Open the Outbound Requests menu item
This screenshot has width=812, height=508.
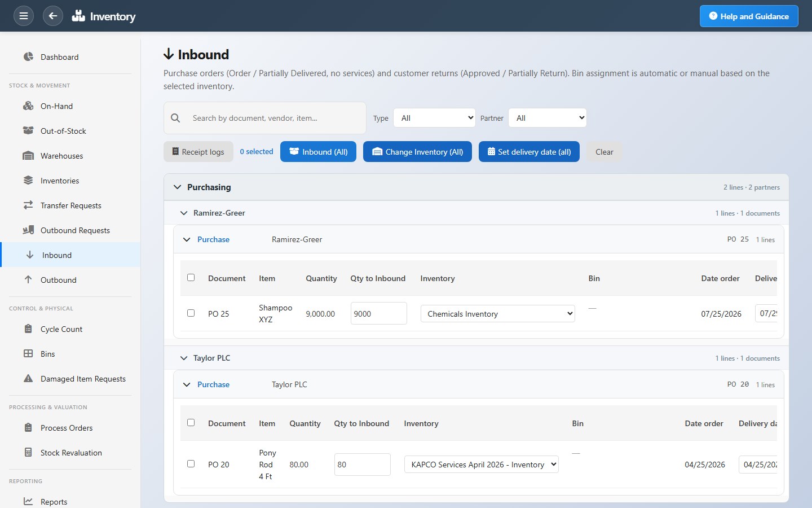tap(70, 230)
